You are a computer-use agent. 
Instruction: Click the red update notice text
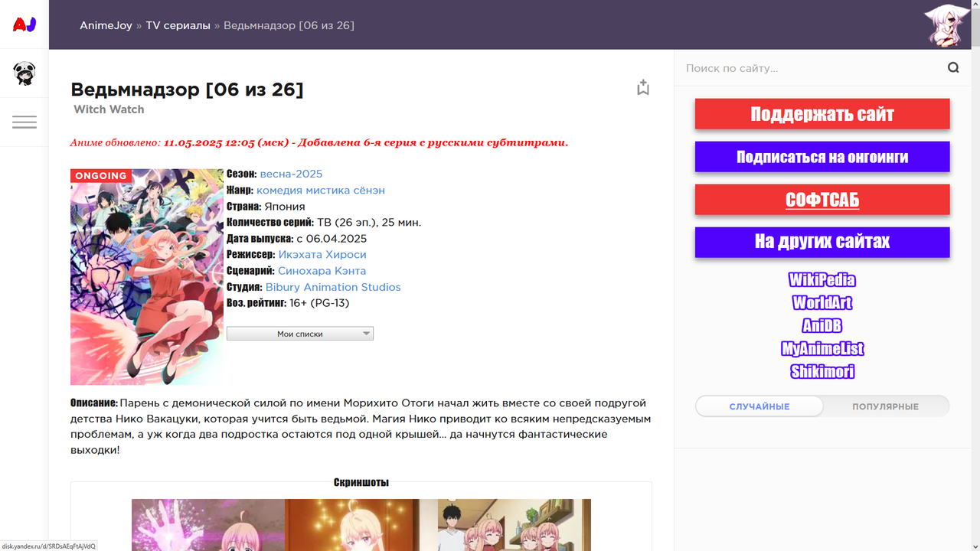(319, 142)
